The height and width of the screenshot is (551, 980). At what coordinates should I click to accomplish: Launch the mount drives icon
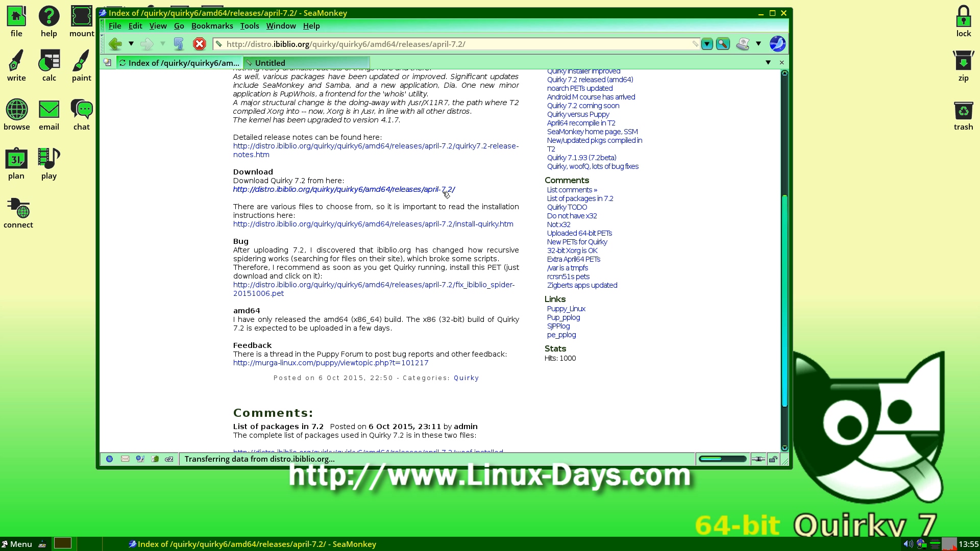click(82, 21)
